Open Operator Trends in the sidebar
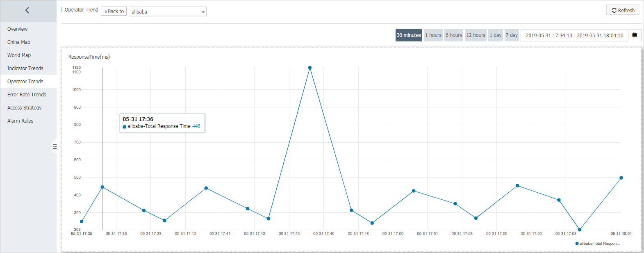The height and width of the screenshot is (253, 644). (28, 82)
